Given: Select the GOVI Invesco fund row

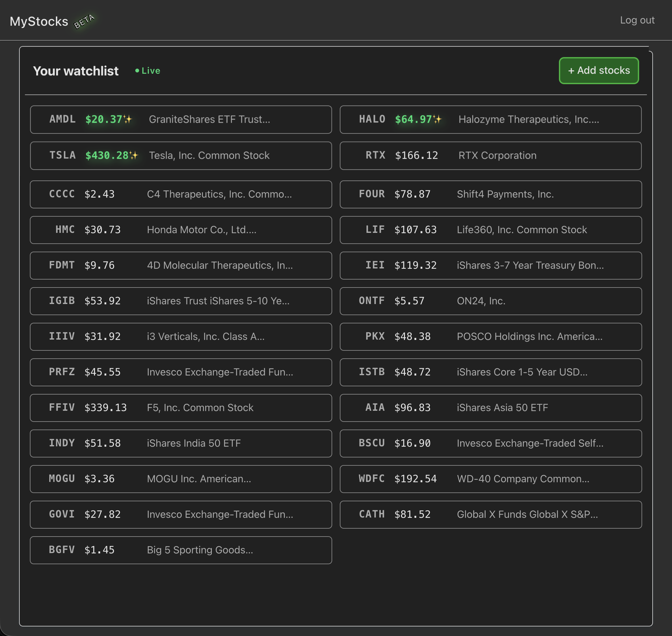Looking at the screenshot, I should point(181,515).
